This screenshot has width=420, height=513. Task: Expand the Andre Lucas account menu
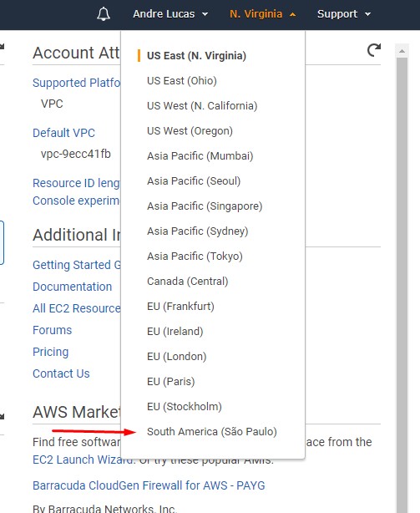(170, 14)
